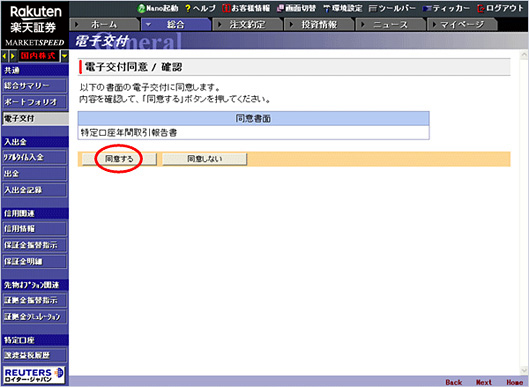Open 出金 in the sidebar
Screen dimensions: 529x387
(34, 173)
